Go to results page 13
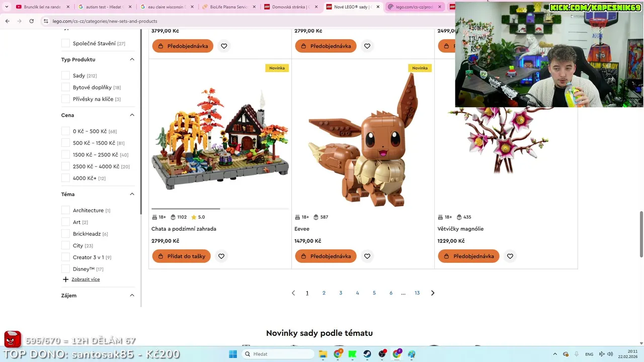 coord(417,293)
